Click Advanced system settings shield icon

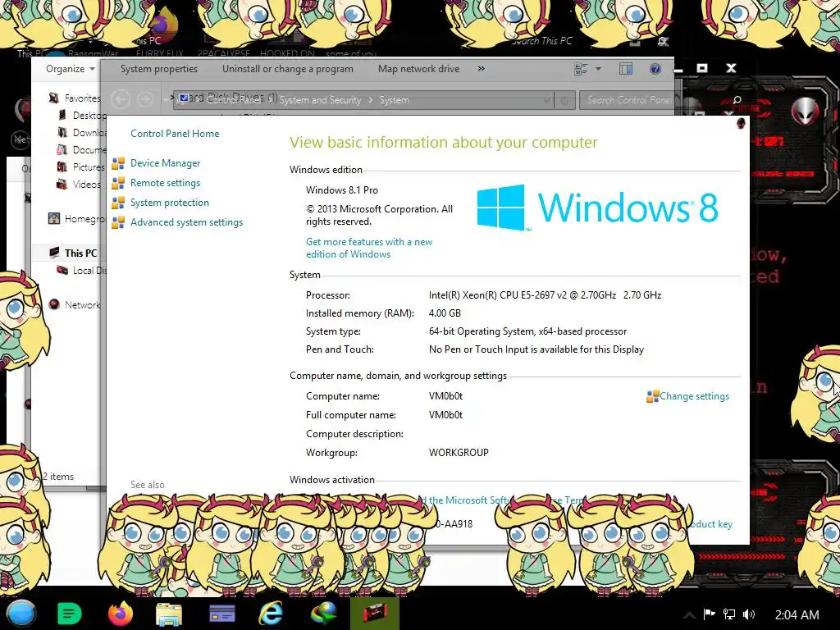pyautogui.click(x=118, y=222)
